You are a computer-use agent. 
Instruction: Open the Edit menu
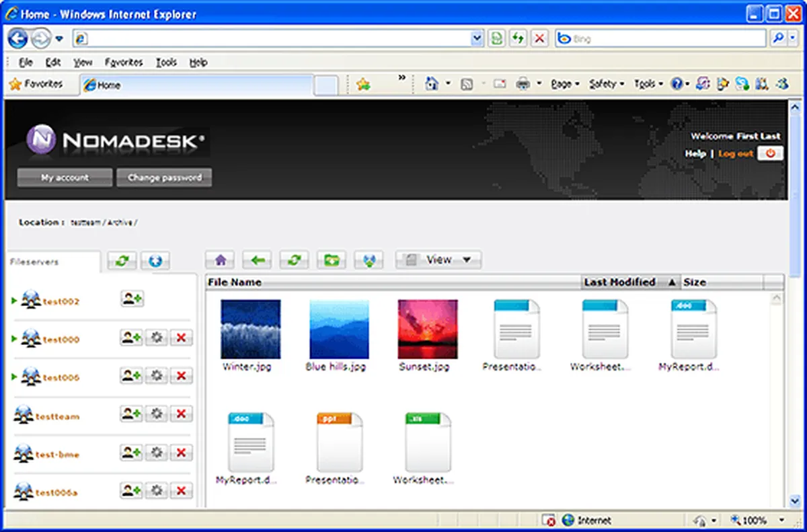tap(53, 62)
